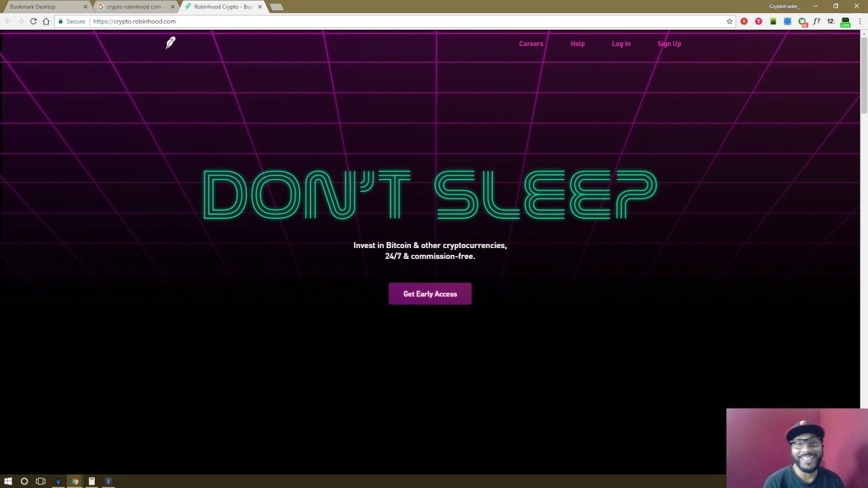
Task: Reload the current page
Action: point(33,22)
